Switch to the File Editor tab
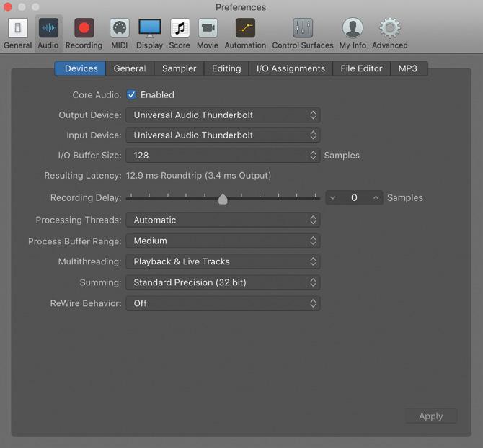The height and width of the screenshot is (448, 483). [361, 68]
